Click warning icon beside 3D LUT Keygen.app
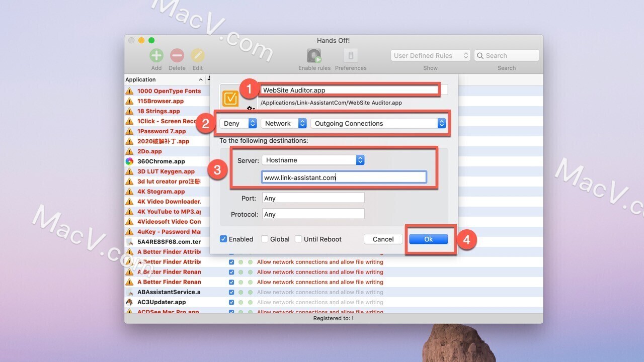 [129, 171]
